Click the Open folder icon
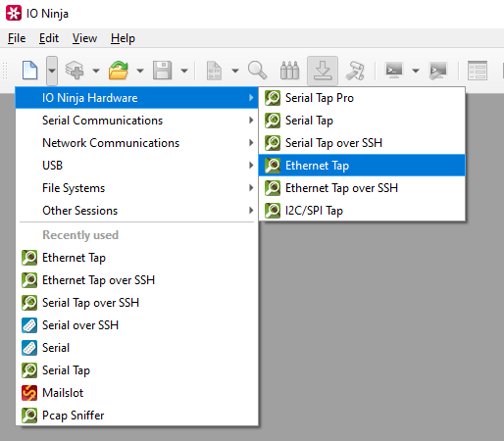Screen dimensions: 504x441 tap(119, 71)
